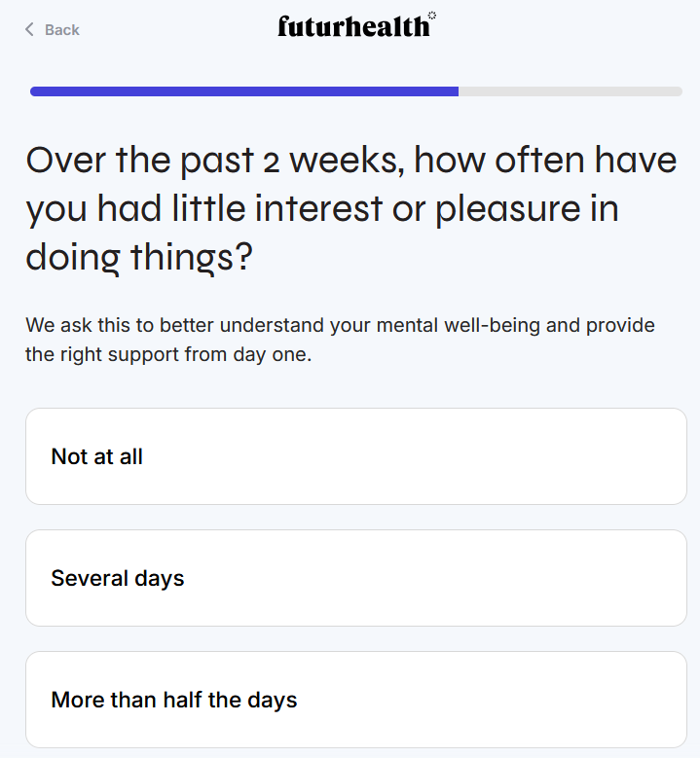The height and width of the screenshot is (758, 700).
Task: Click the starburst mark beside the futurhealth logo
Action: [432, 16]
